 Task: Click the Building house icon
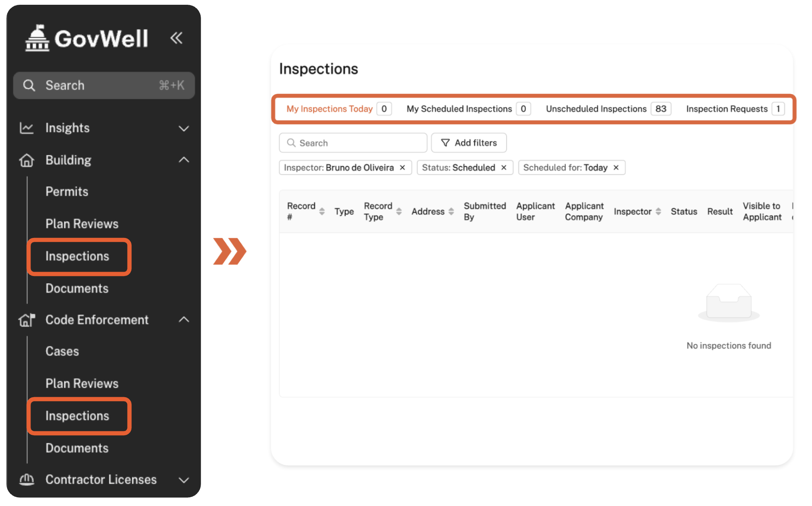pos(27,160)
